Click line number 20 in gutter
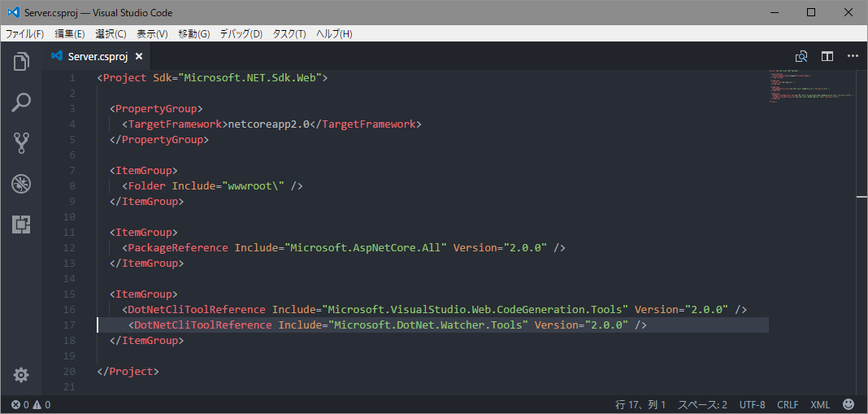The image size is (868, 414). [69, 371]
